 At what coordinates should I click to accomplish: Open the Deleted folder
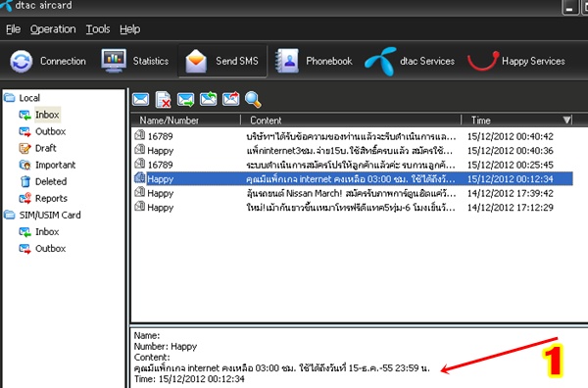tap(51, 181)
